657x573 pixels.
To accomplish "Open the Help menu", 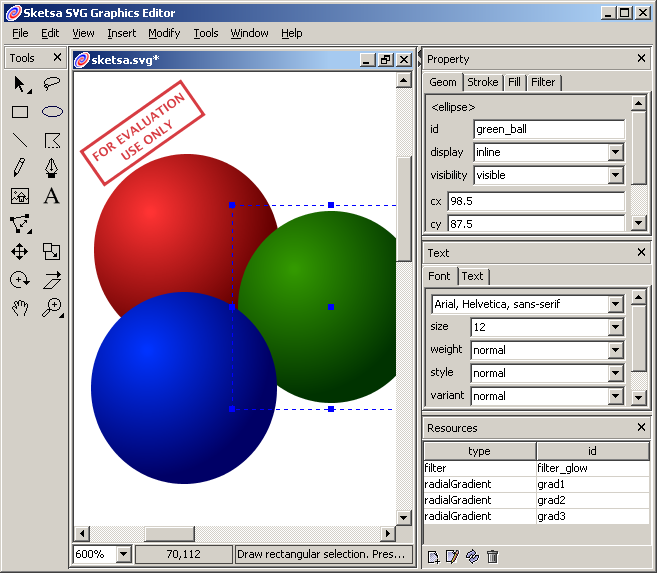I will click(292, 33).
